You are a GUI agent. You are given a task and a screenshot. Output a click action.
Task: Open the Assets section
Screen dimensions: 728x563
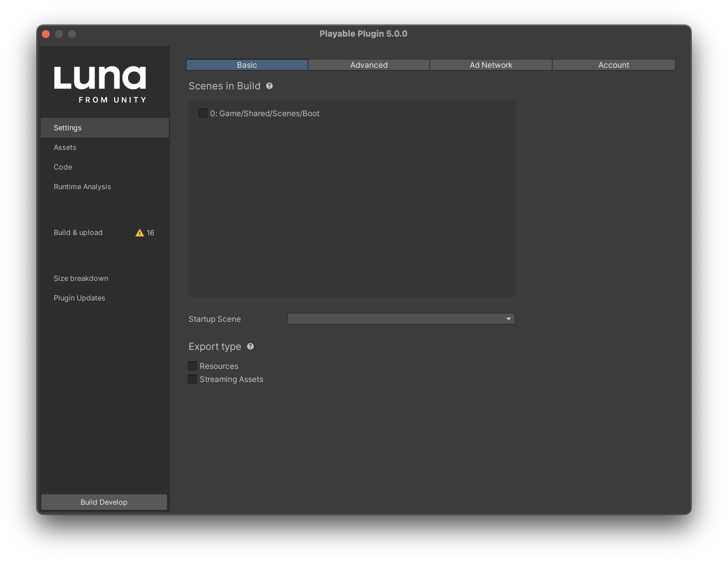65,147
